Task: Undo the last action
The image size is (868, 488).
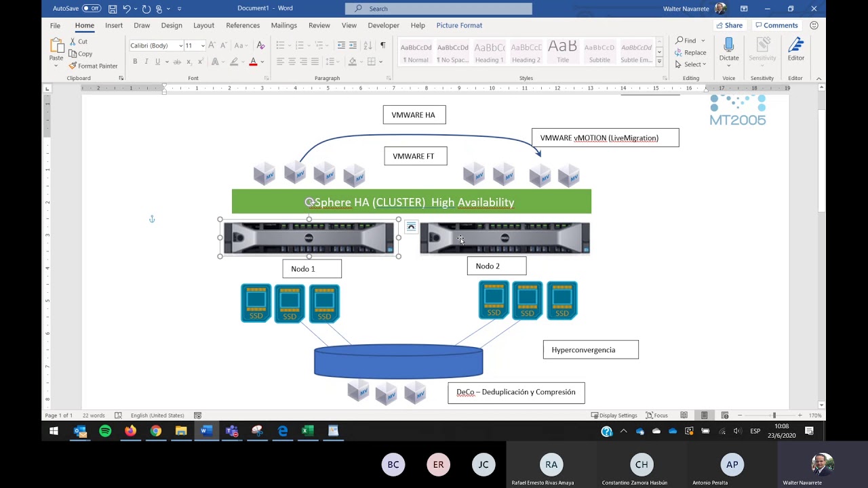Action: tap(127, 9)
